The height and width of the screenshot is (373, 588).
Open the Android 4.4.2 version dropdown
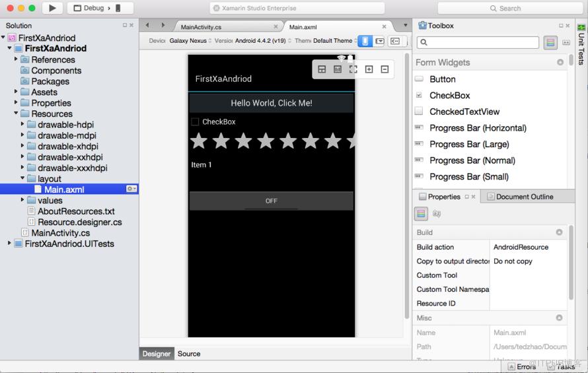(263, 40)
